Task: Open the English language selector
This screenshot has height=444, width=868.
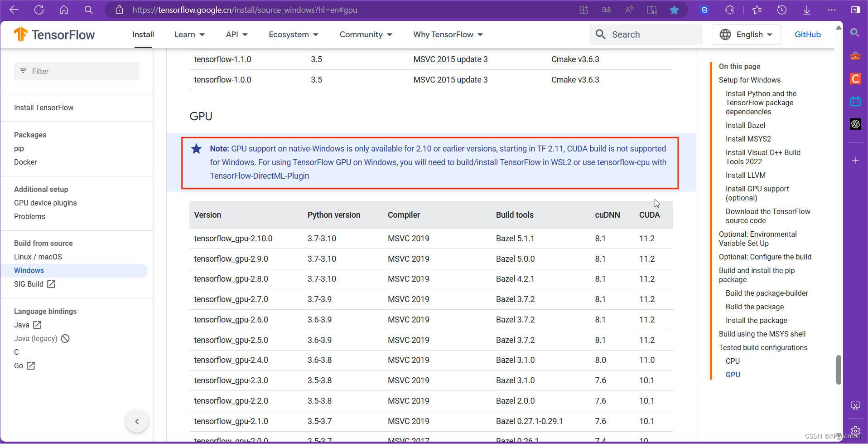Action: [x=746, y=34]
